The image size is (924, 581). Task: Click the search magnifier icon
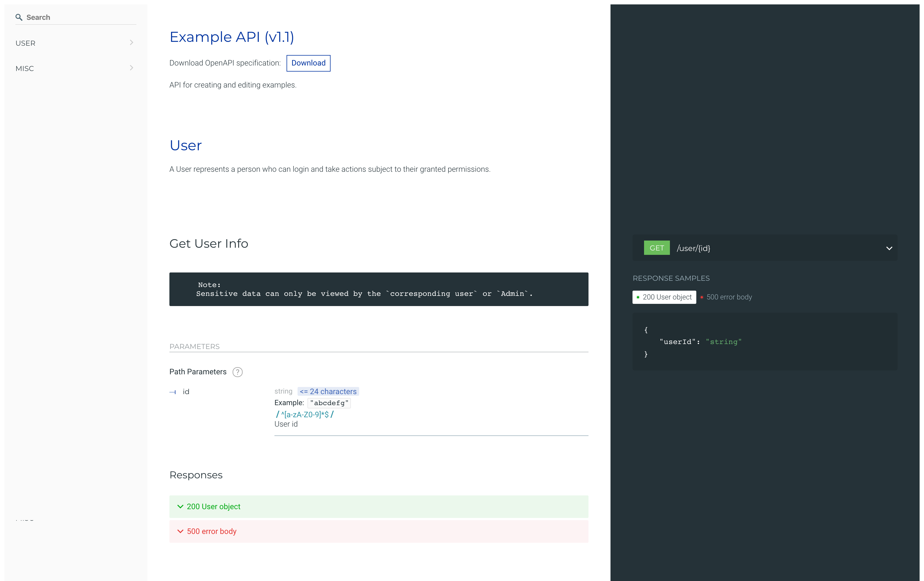pos(18,17)
